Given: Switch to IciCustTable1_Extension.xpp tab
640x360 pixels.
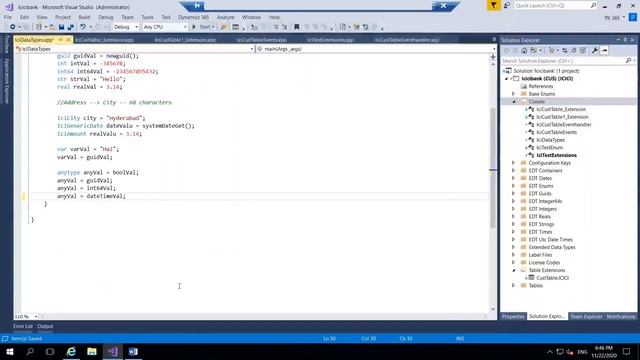Looking at the screenshot, I should click(x=185, y=40).
